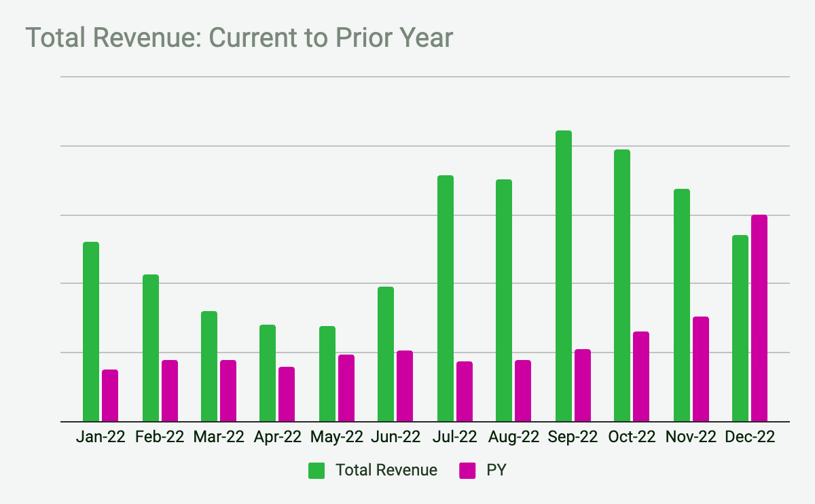Click the chart title Total Revenue: Current to Prior Year
The image size is (815, 504).
point(238,38)
